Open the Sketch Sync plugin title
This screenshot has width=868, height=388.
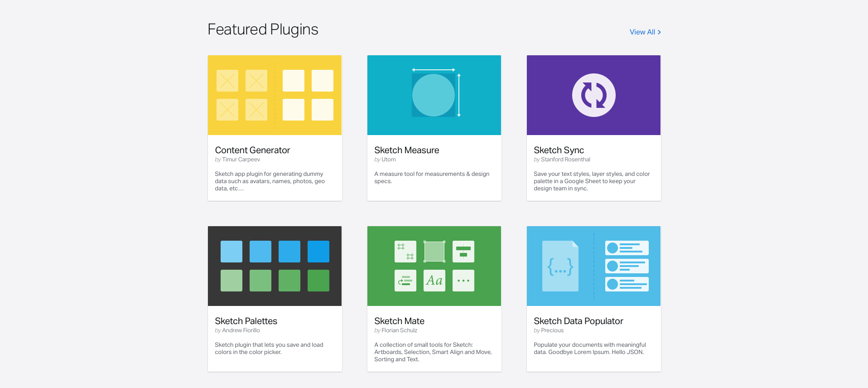coord(559,150)
